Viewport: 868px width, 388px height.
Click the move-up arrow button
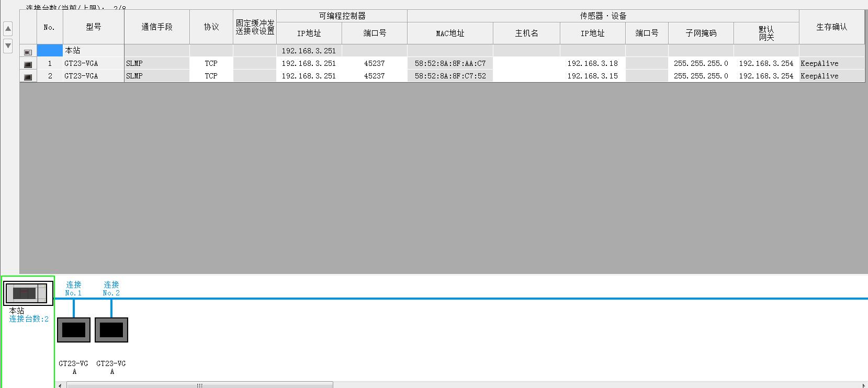click(x=8, y=29)
